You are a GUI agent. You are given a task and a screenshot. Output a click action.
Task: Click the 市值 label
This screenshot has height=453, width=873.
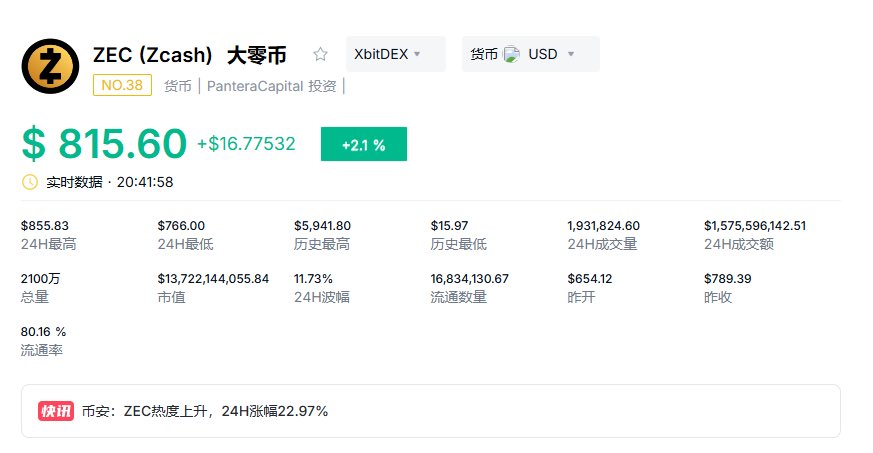(x=171, y=297)
